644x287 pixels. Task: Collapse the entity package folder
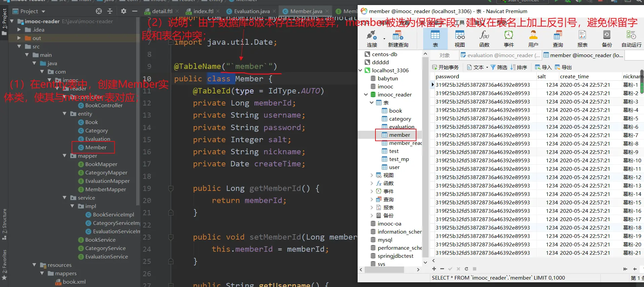65,114
